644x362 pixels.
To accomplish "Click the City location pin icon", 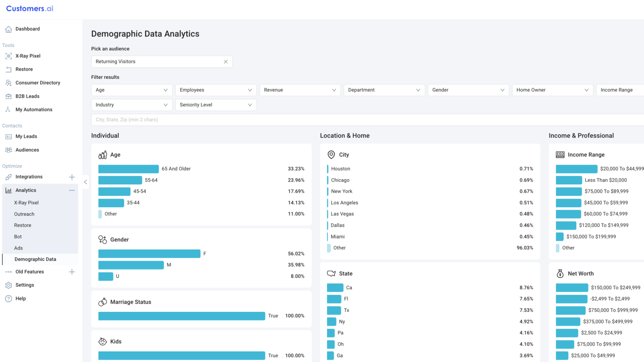I will (331, 154).
